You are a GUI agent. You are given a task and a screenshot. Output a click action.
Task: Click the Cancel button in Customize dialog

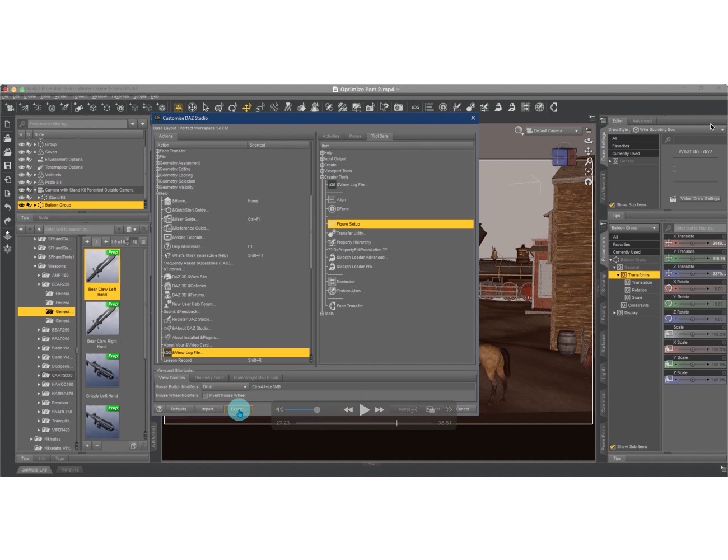pos(463,409)
